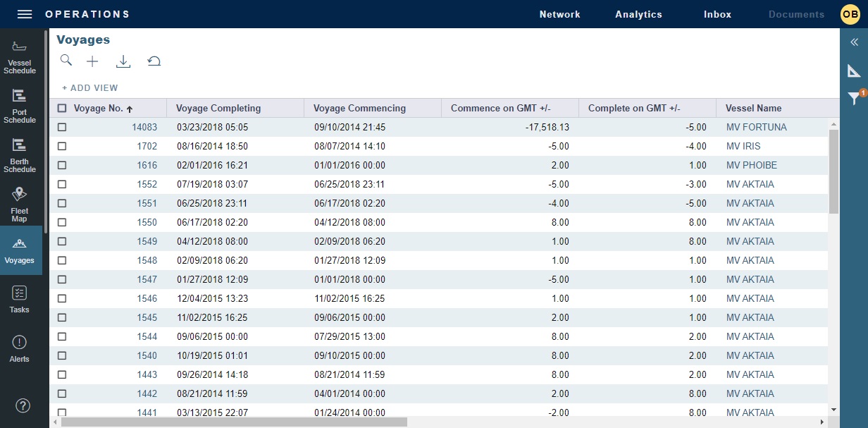
Task: Reset the view using the undo icon
Action: pos(154,61)
